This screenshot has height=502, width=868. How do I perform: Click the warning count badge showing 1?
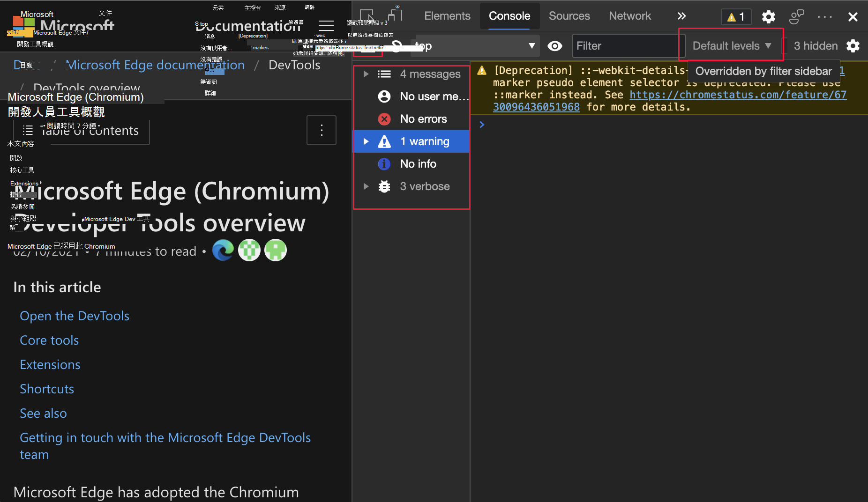pos(736,17)
